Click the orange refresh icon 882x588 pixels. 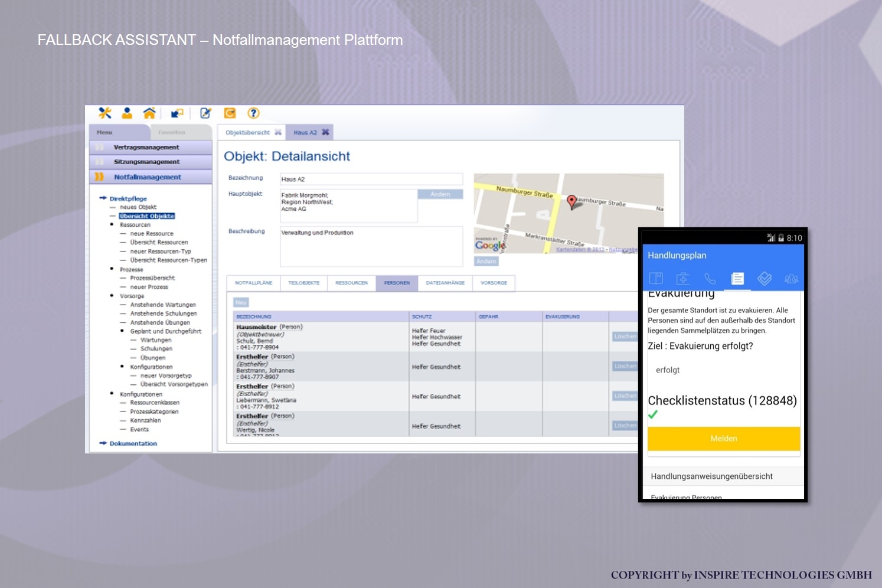[230, 113]
